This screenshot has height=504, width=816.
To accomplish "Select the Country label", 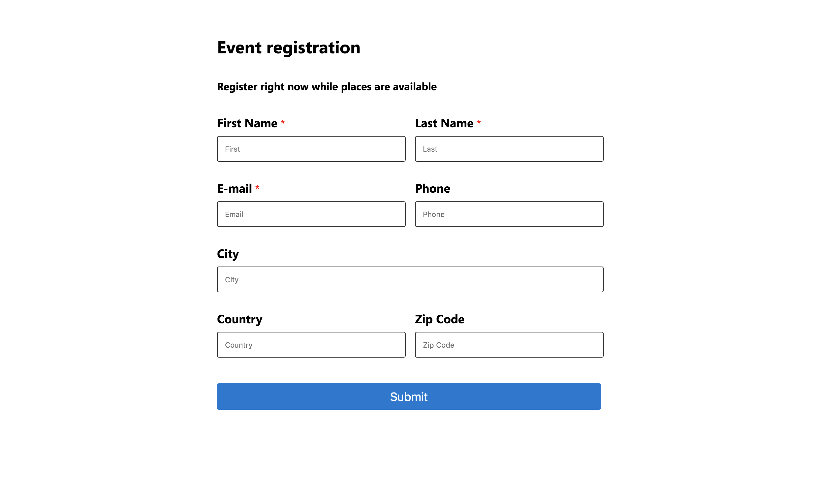I will coord(239,319).
